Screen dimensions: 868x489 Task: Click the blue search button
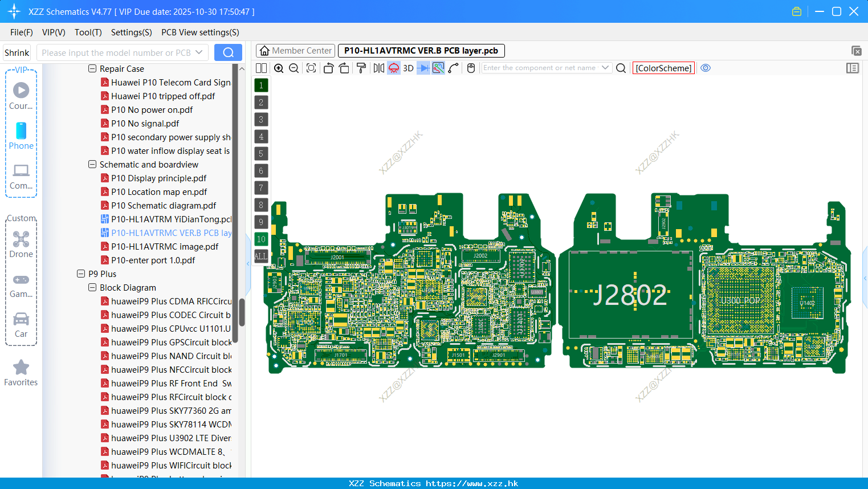(228, 52)
